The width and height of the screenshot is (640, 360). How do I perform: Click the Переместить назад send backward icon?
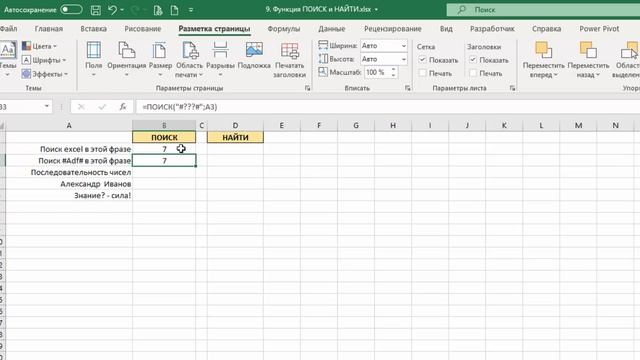click(588, 50)
